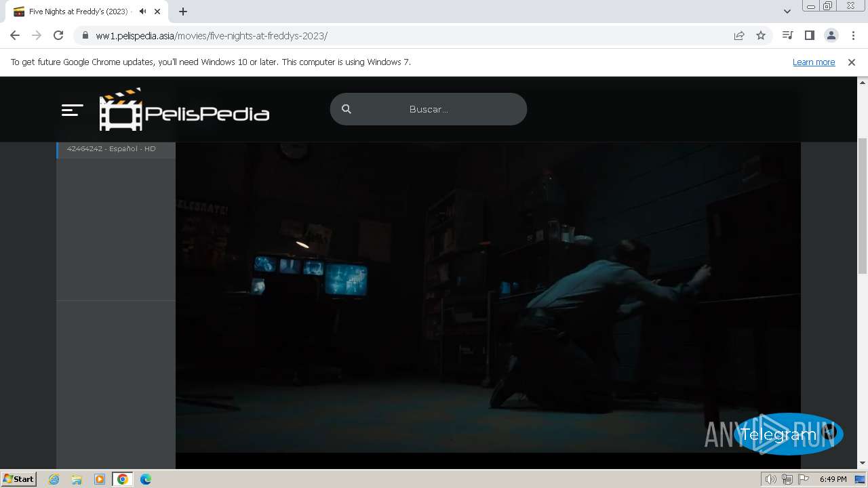
Task: Open the Chrome three-dot menu
Action: [x=852, y=35]
